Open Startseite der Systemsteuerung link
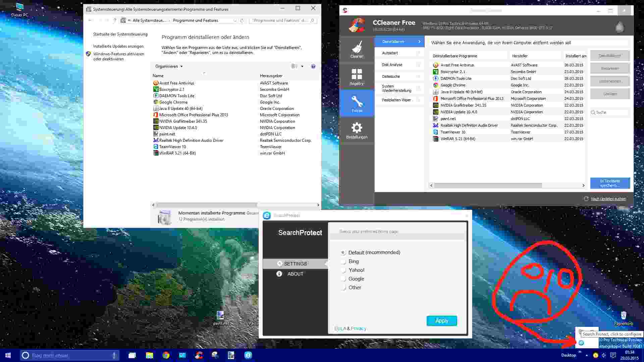This screenshot has height=362, width=644. pos(120,34)
